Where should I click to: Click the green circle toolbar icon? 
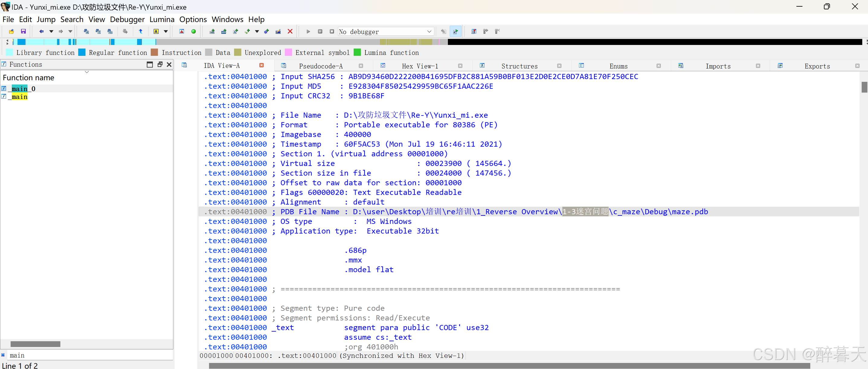click(193, 32)
